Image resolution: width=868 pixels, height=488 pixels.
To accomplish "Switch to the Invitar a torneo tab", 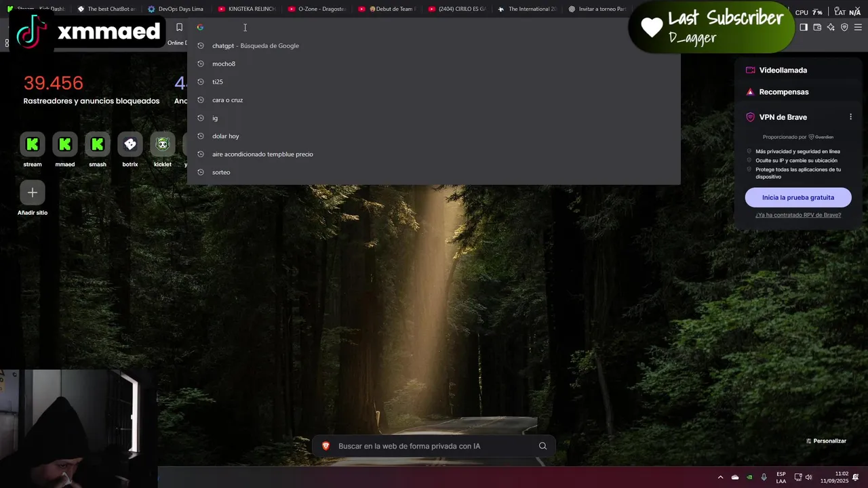I will [597, 9].
